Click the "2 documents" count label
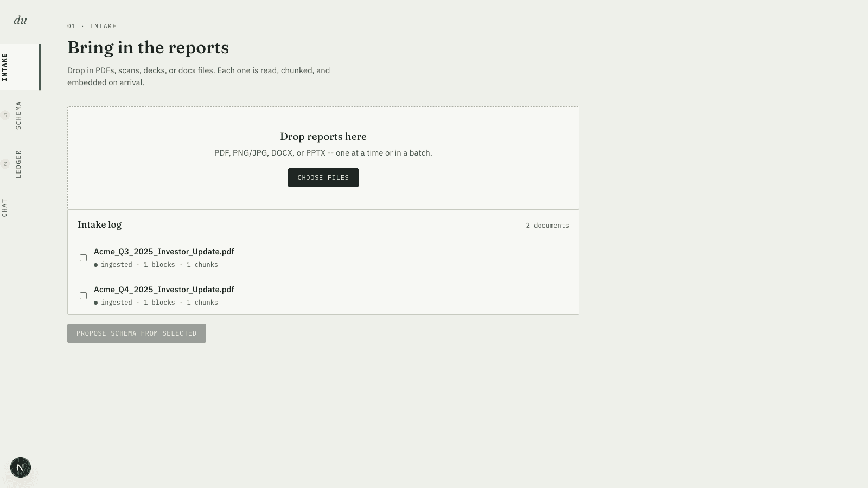The image size is (868, 488). (x=547, y=226)
